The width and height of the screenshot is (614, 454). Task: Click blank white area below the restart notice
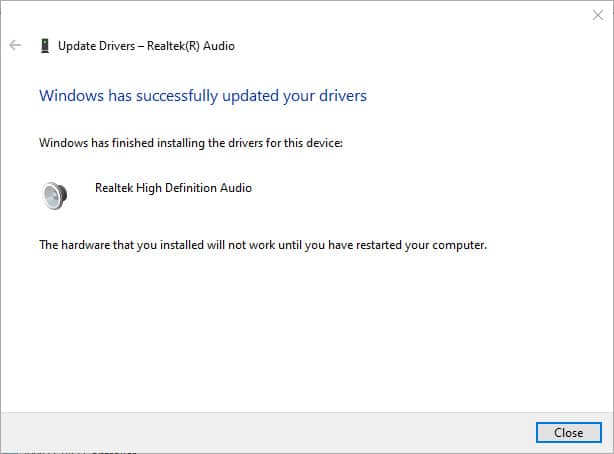click(x=300, y=330)
